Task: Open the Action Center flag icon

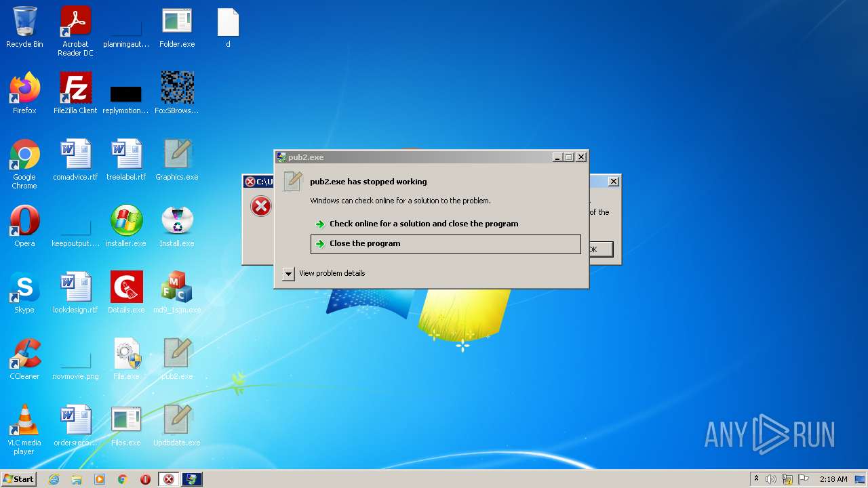Action: [x=803, y=479]
